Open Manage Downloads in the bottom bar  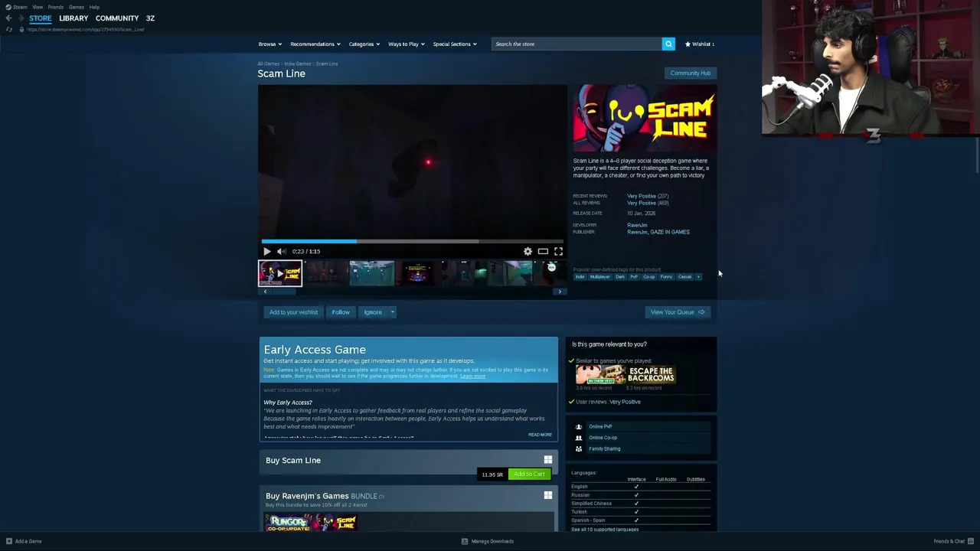point(488,541)
